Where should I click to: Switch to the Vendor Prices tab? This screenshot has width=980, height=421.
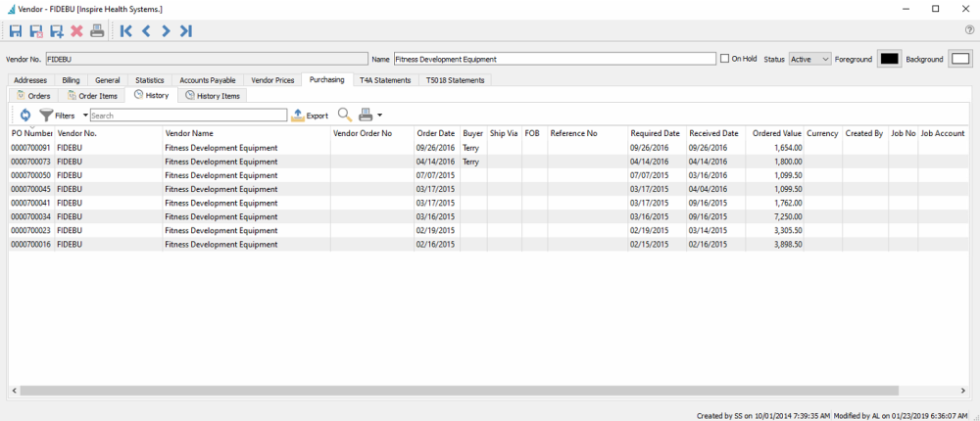[x=272, y=80]
